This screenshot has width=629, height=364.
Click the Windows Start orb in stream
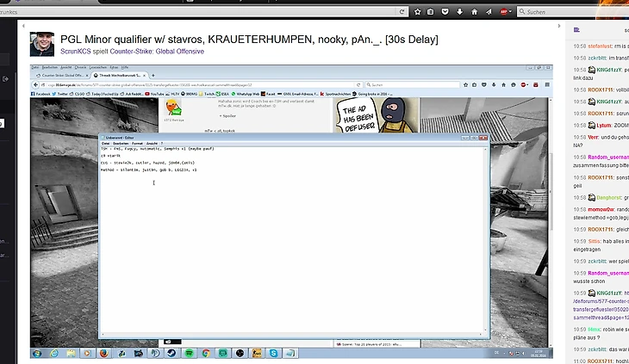37,353
